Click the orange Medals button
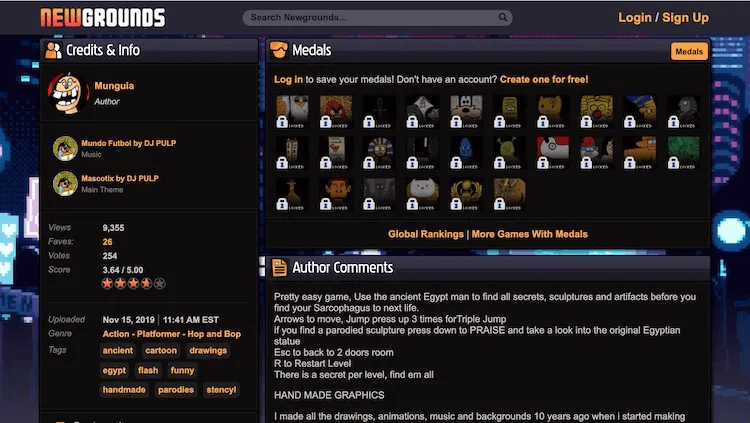Image resolution: width=750 pixels, height=423 pixels. point(689,51)
